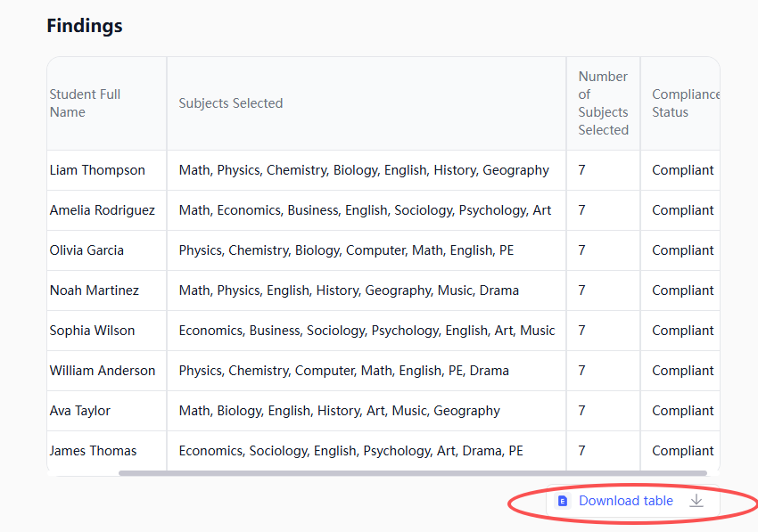
Task: Click the Findings section heading
Action: [85, 26]
